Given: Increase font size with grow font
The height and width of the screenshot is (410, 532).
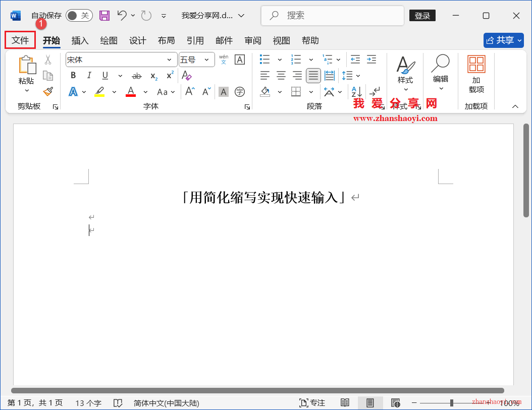Looking at the screenshot, I should pyautogui.click(x=190, y=91).
